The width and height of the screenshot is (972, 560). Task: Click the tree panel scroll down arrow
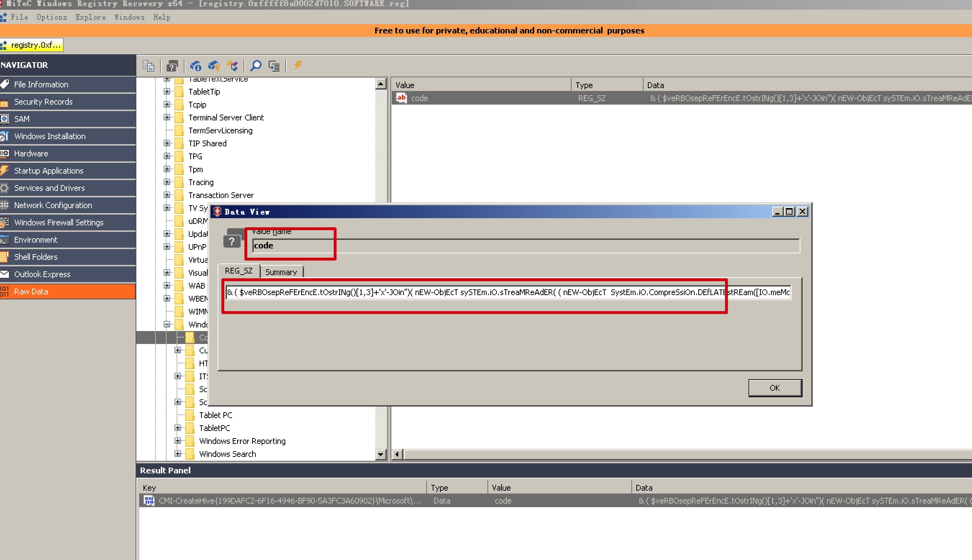(381, 454)
